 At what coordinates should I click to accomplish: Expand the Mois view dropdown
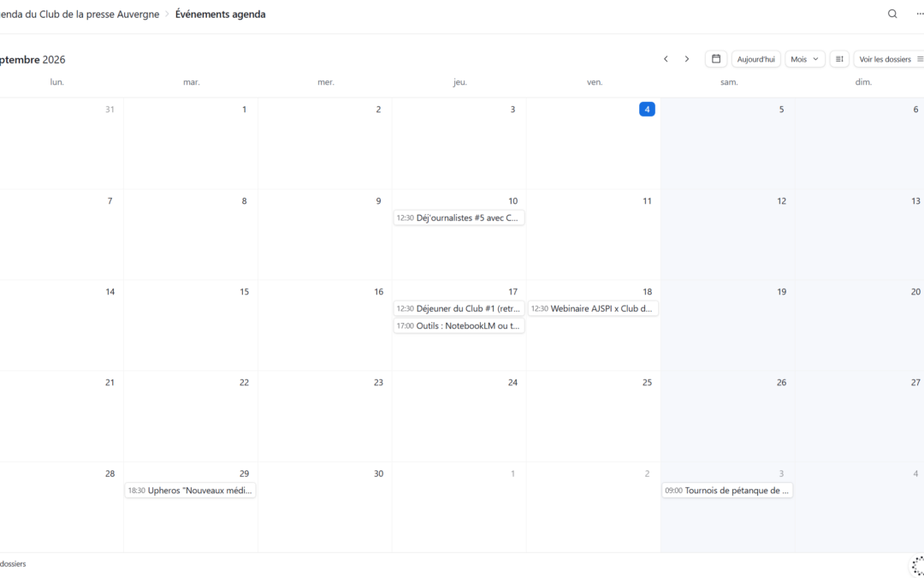coord(804,59)
